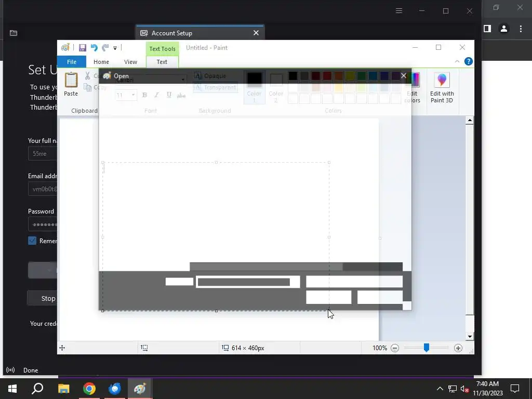Collapse the Paint ribbon using the chevron

pyautogui.click(x=457, y=61)
